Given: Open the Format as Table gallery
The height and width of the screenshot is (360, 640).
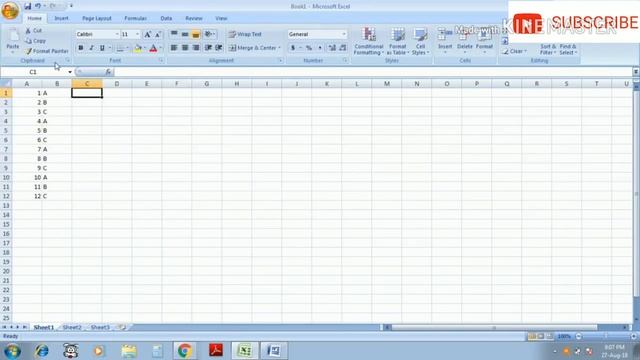Looking at the screenshot, I should pos(398,41).
